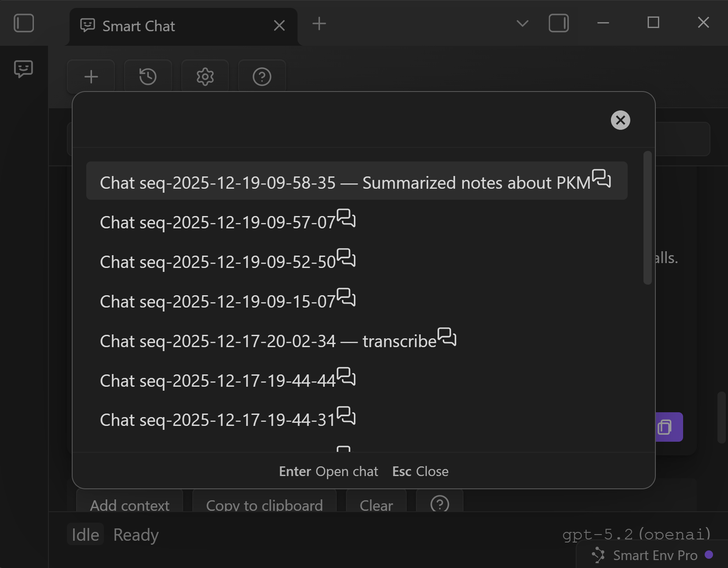Click the purple copy icon button
Viewport: 728px width, 568px height.
click(666, 427)
